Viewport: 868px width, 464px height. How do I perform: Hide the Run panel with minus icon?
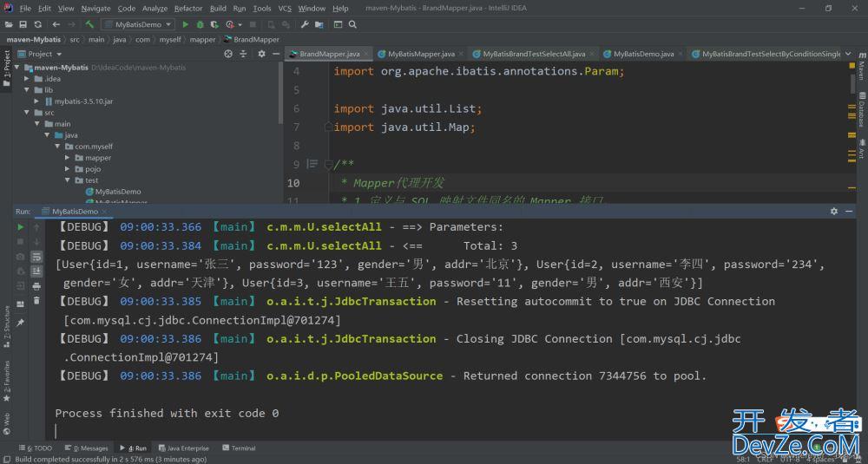[849, 212]
